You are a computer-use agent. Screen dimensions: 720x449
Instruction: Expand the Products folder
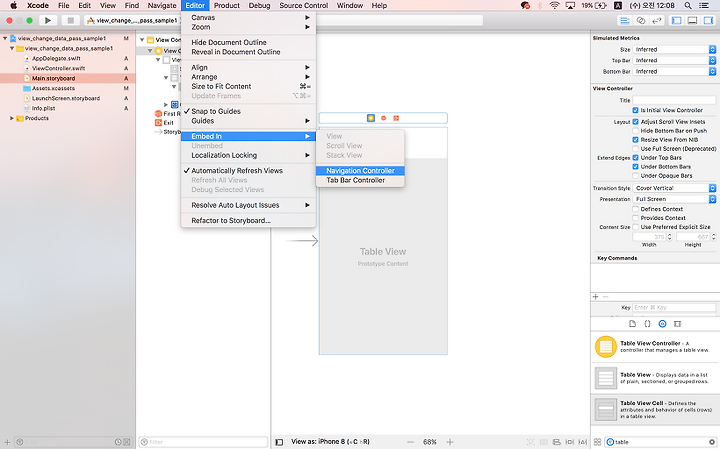(x=11, y=118)
